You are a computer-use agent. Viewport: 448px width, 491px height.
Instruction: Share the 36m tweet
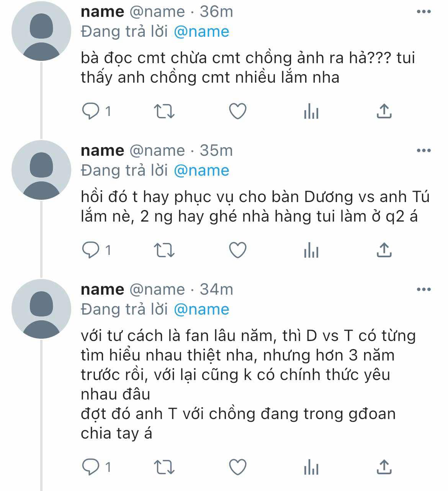point(384,111)
